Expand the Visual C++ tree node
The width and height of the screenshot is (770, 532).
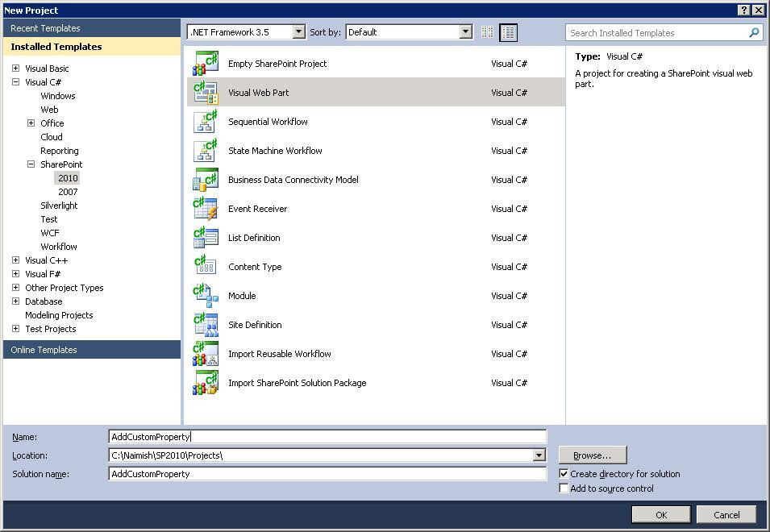pos(15,260)
